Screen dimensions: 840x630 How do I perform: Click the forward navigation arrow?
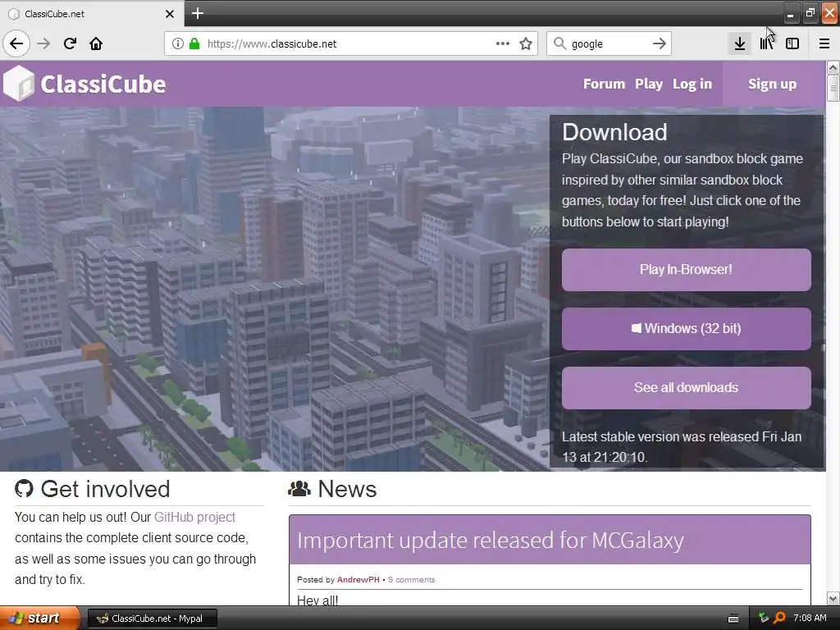[43, 43]
